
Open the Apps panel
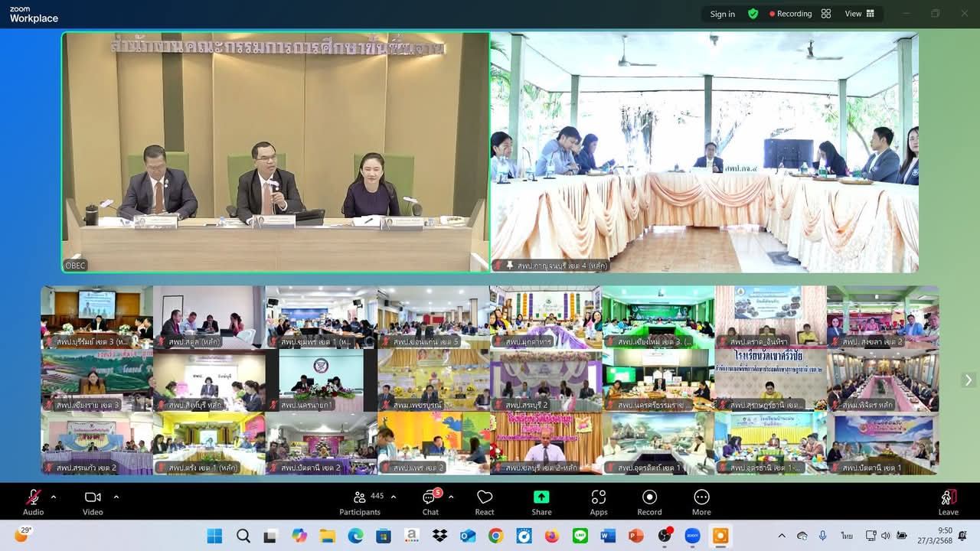click(x=599, y=502)
